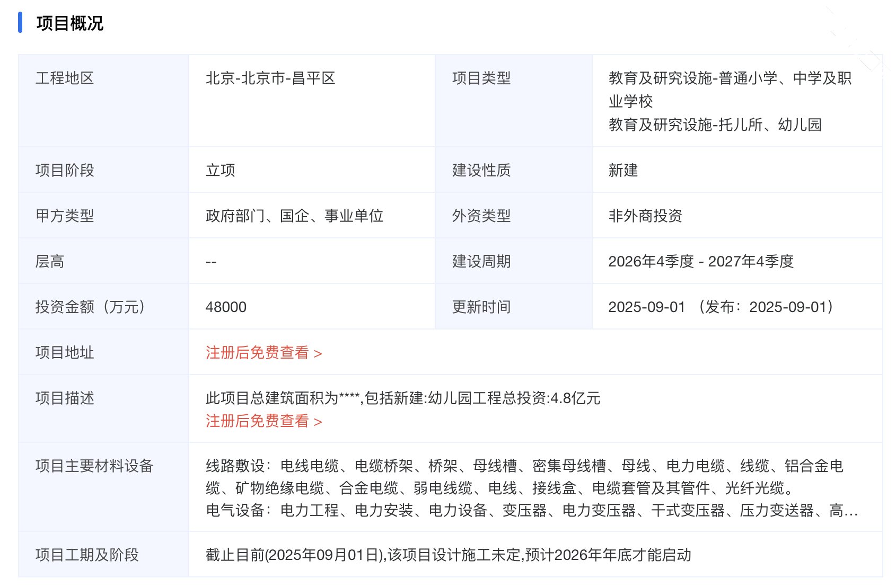Click the 层高 label cell
896x588 pixels.
coord(50,262)
